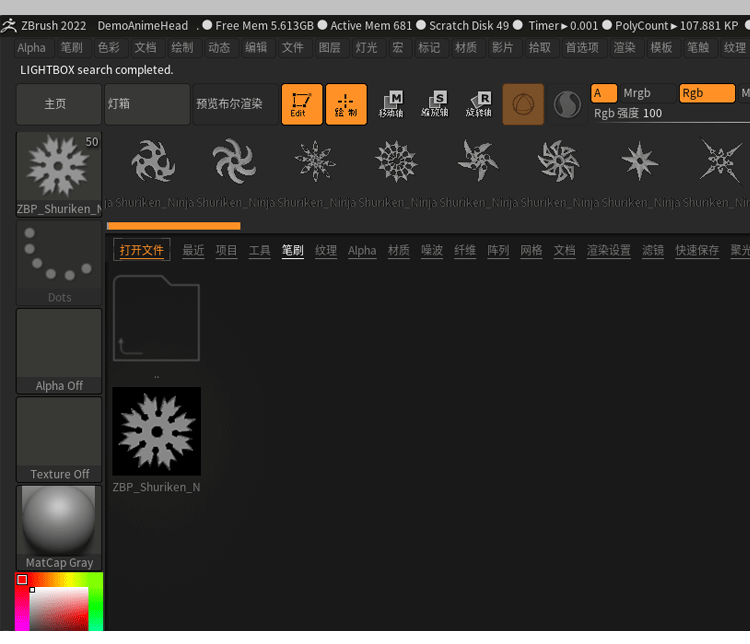Screen dimensions: 750x644
Task: Switch to 笔刷 brush tab in LightBox
Action: point(293,250)
